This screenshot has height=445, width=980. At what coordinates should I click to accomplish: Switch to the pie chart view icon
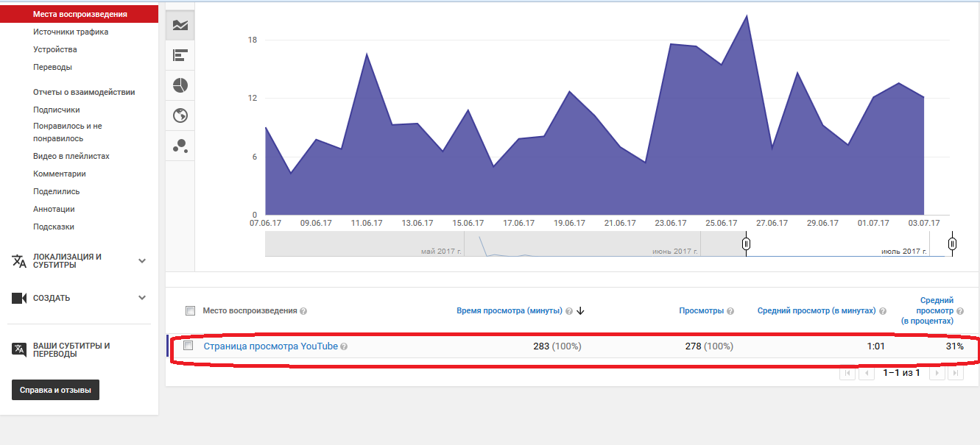(180, 85)
